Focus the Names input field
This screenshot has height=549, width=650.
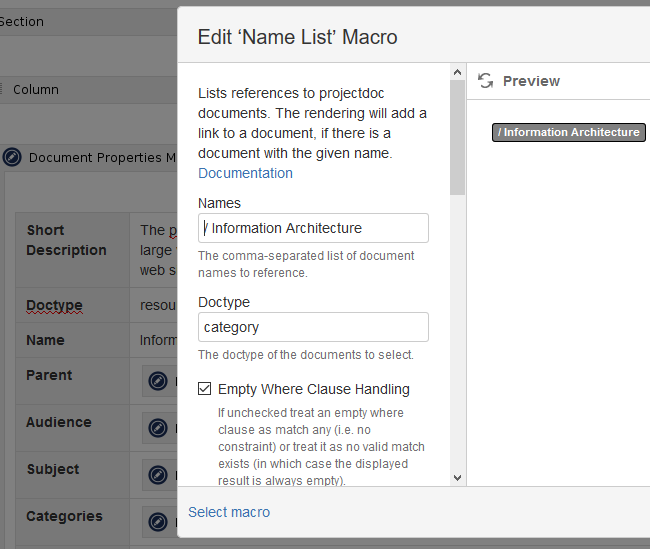pos(313,228)
